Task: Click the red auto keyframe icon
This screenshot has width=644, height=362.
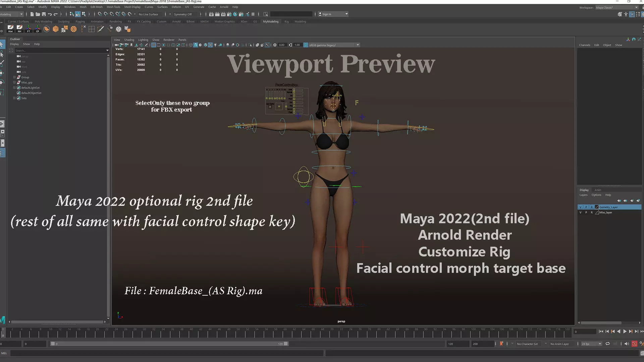Action: (634, 344)
